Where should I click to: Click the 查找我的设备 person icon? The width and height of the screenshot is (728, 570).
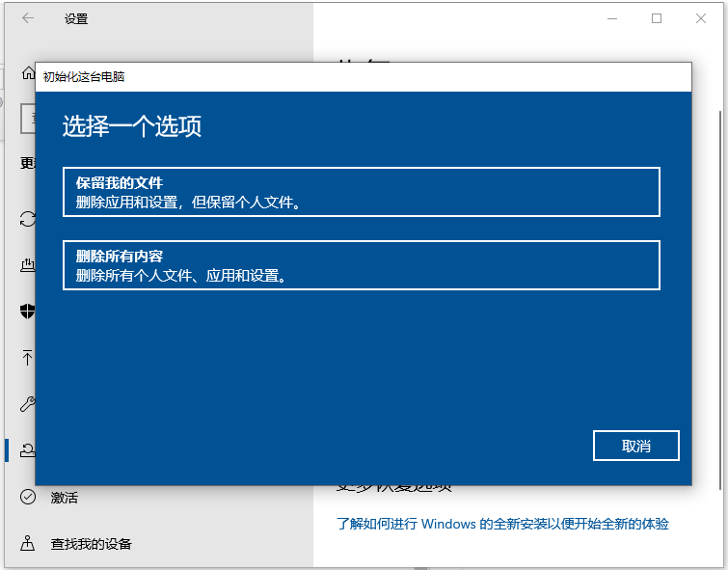(x=28, y=543)
